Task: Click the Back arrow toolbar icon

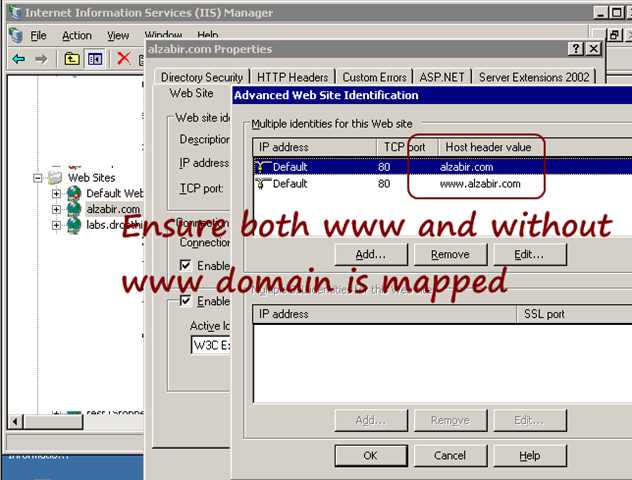Action: coord(19,59)
